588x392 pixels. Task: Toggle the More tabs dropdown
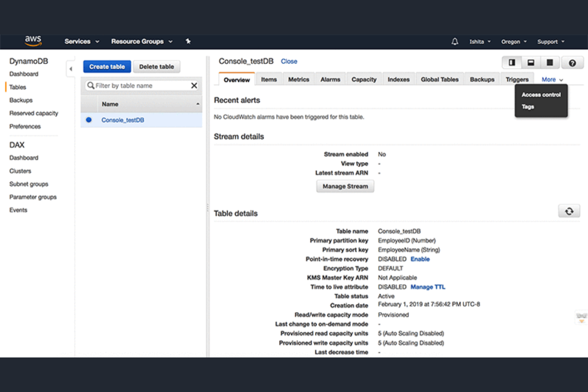[x=552, y=79]
